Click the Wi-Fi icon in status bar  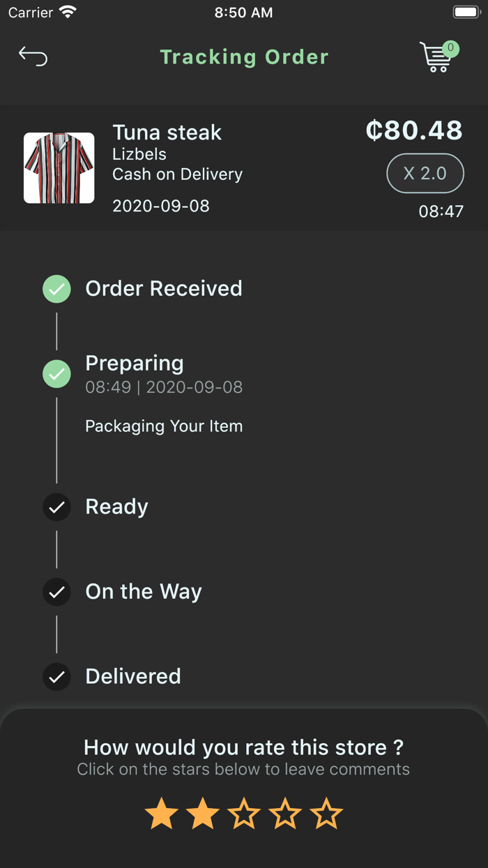point(66,11)
